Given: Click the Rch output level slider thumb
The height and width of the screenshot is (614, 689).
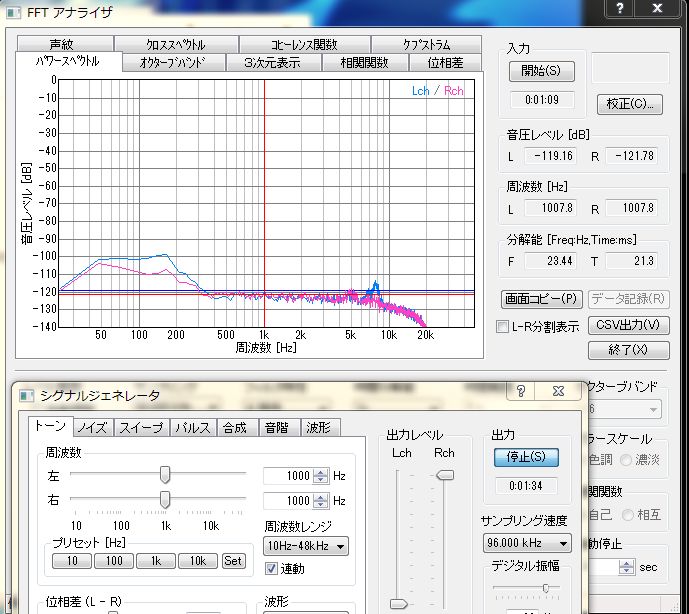Looking at the screenshot, I should (445, 475).
